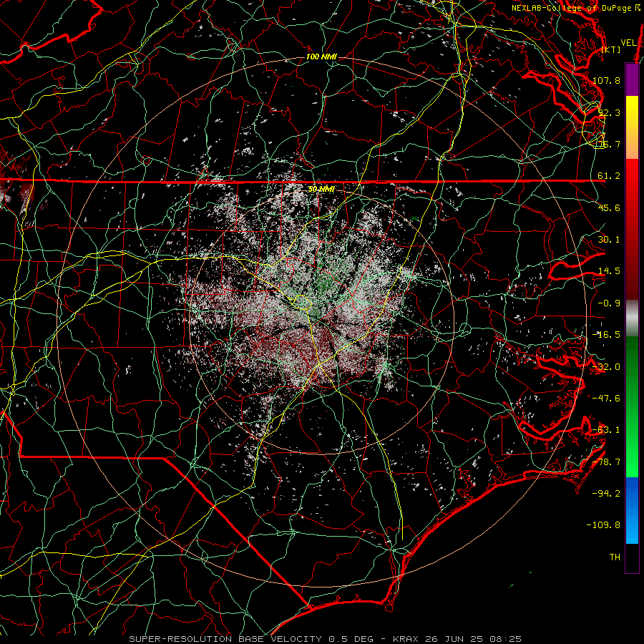Viewport: 644px width, 644px height.
Task: Select the -109.8 velocity scale value
Action: [x=604, y=525]
